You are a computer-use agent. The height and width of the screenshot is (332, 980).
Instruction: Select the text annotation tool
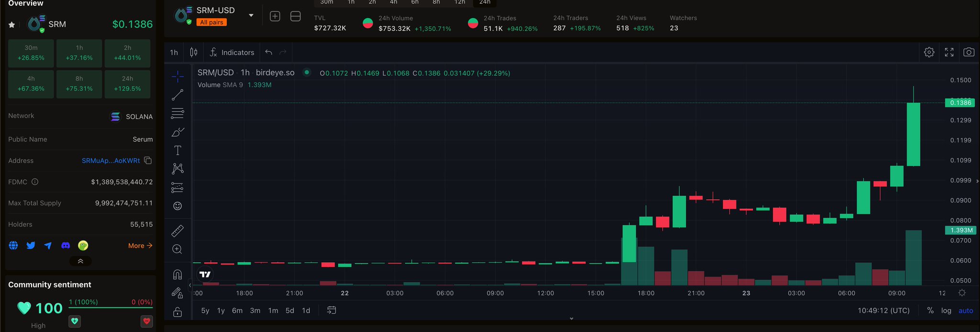pyautogui.click(x=178, y=150)
